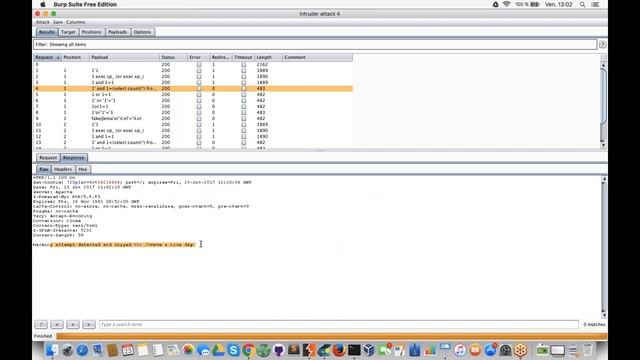The image size is (640, 360).
Task: Switch to the Options tab
Action: pos(142,32)
